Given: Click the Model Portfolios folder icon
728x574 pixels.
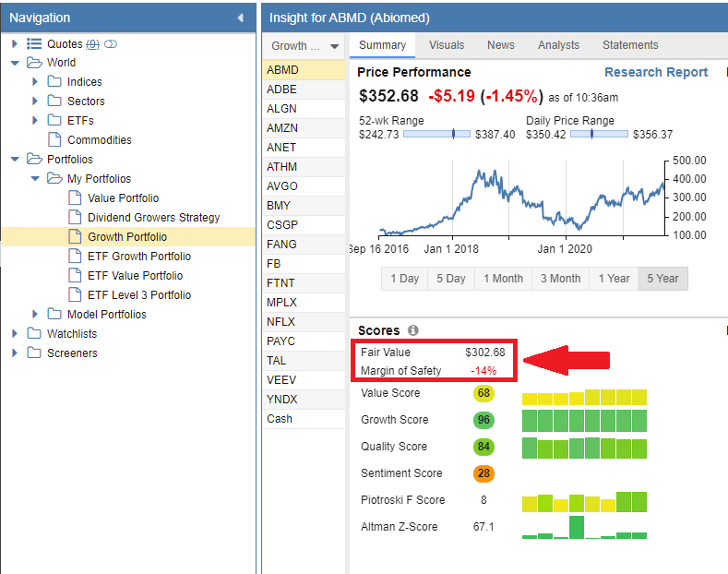Looking at the screenshot, I should coord(54,314).
